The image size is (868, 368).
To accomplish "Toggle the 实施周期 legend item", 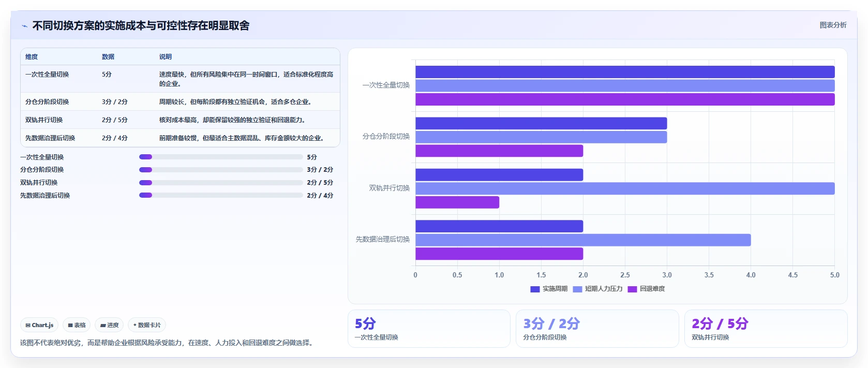I will click(x=549, y=289).
